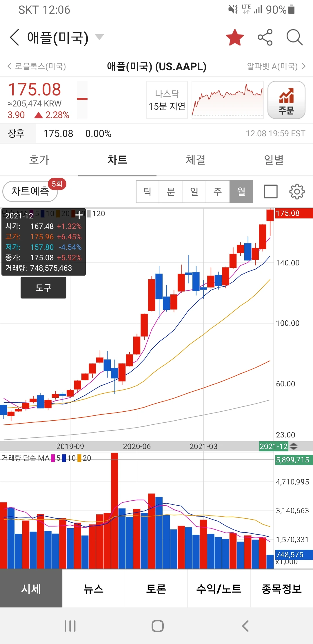The height and width of the screenshot is (644, 313).
Task: Tap the volume MA 20 orange swatch
Action: click(x=79, y=458)
